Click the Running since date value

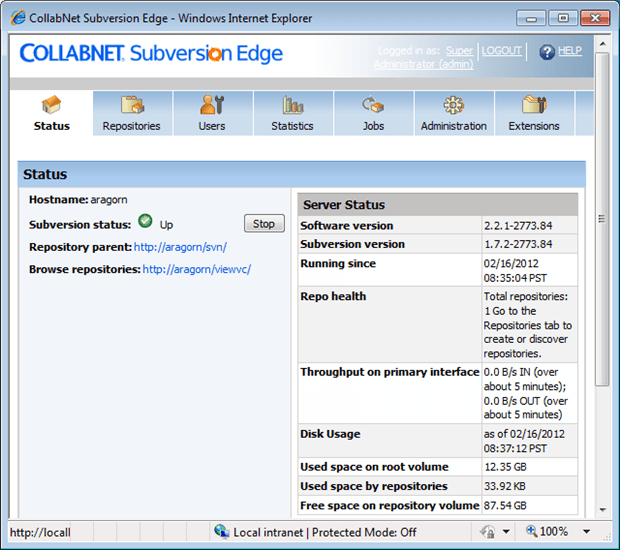tap(515, 271)
